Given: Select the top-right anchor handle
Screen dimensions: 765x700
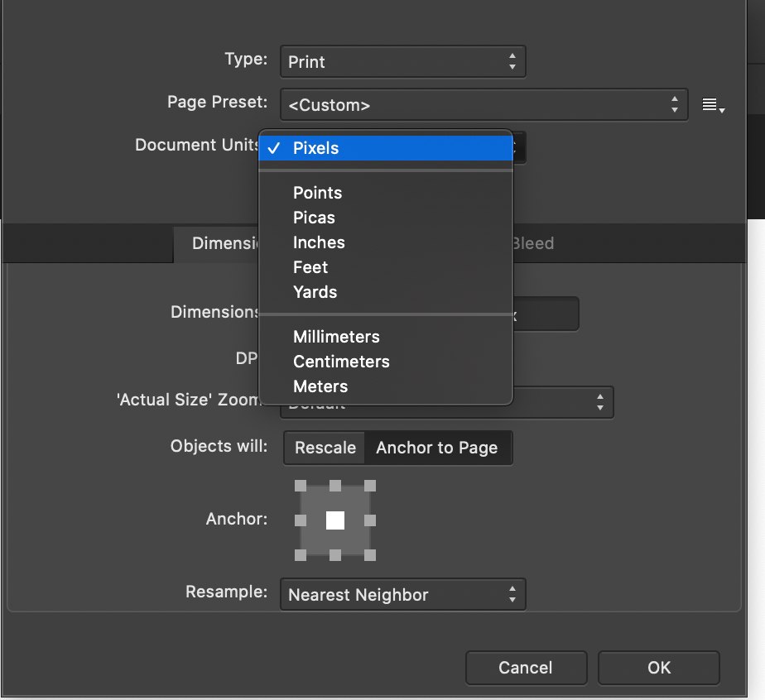Looking at the screenshot, I should click(370, 486).
